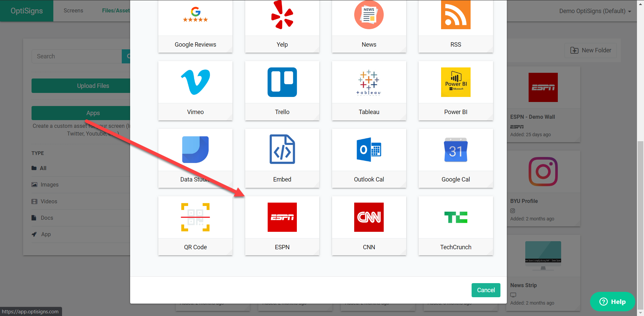Screen dimensions: 644x316
Task: Choose the CNN app tile
Action: 369,225
